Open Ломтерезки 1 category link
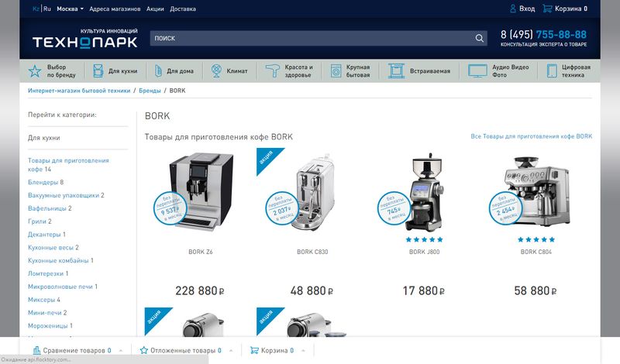Image resolution: width=620 pixels, height=364 pixels. [48, 273]
